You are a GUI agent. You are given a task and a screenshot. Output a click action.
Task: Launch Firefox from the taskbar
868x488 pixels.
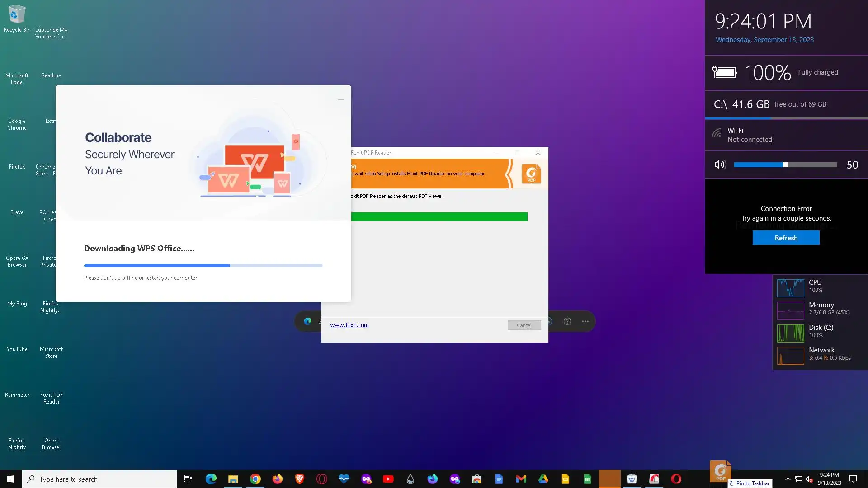coord(277,479)
